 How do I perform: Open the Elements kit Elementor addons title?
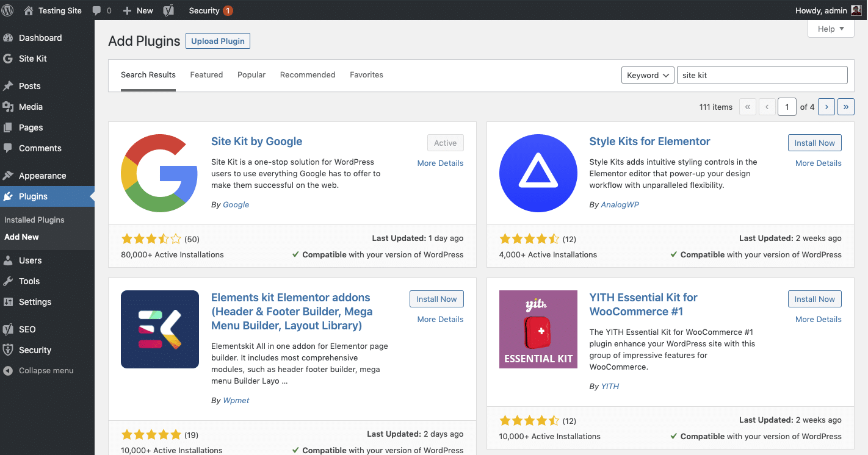click(x=292, y=312)
